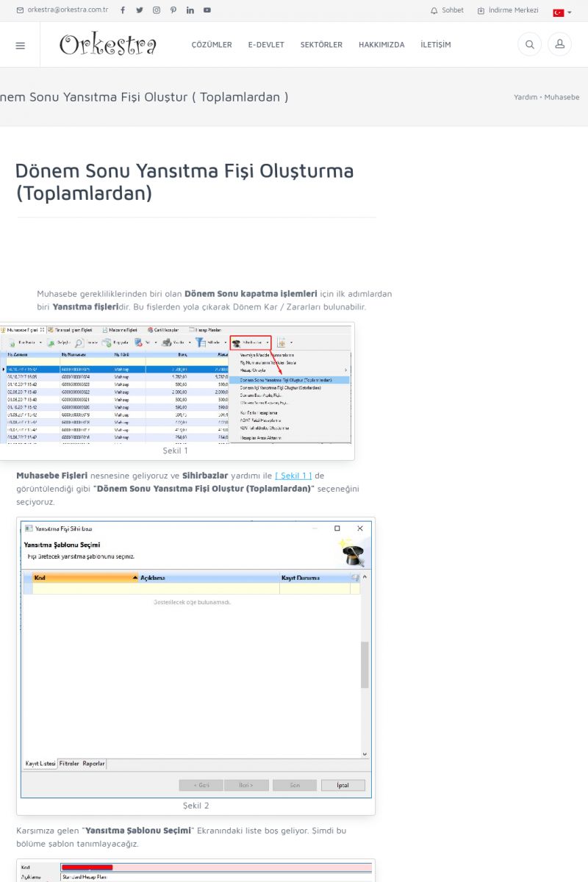Click the Orkestra logo
The width and height of the screenshot is (588, 882).
(108, 45)
